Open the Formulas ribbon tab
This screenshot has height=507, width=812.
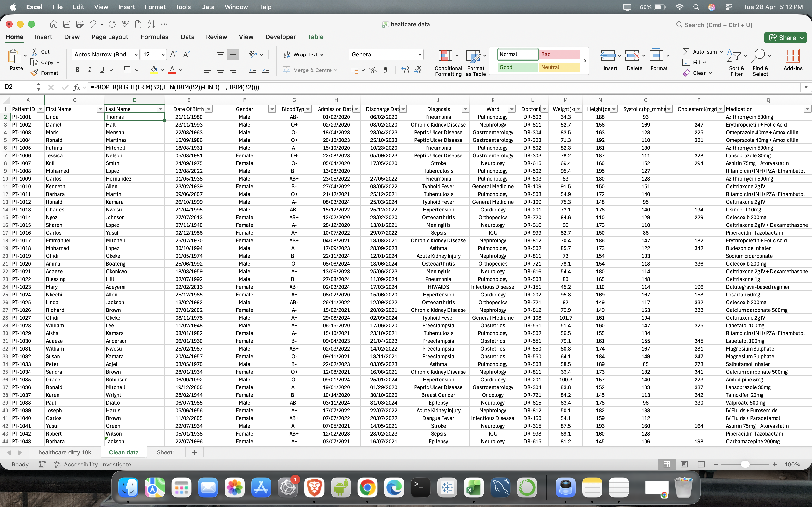(154, 37)
